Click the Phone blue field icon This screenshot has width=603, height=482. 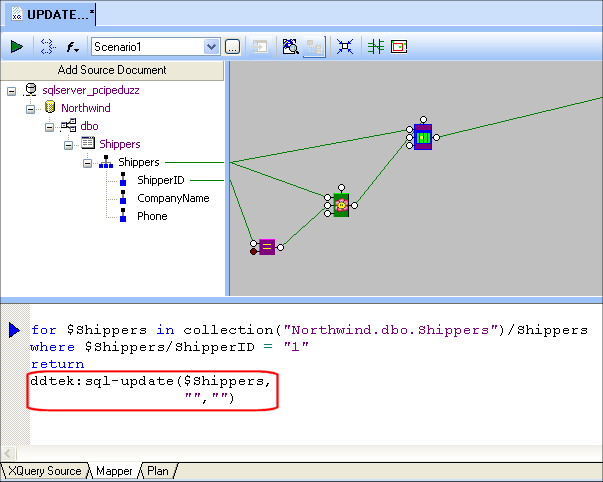[x=123, y=215]
